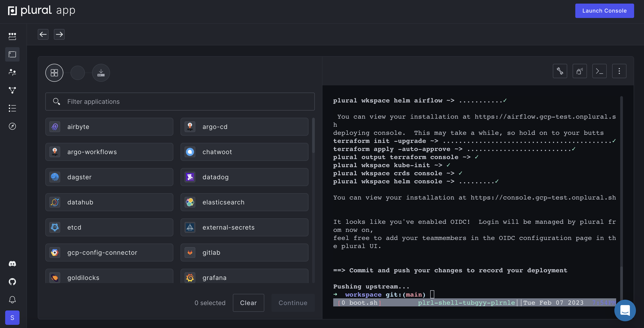Focus the Filter applications search field

point(180,102)
